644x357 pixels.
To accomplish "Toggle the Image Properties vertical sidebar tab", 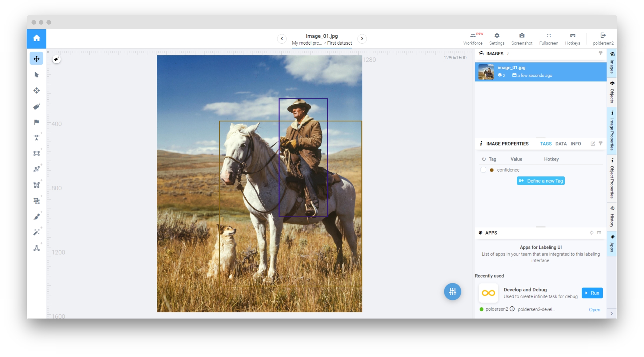I will click(612, 131).
